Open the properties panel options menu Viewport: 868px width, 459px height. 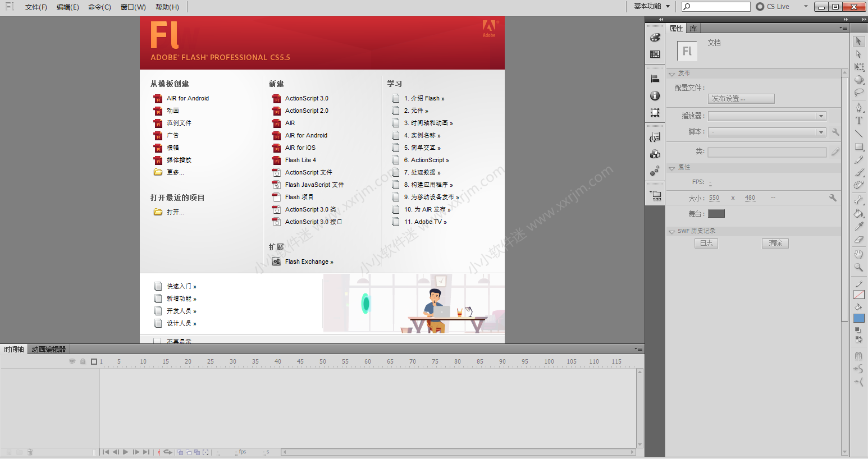(x=843, y=27)
